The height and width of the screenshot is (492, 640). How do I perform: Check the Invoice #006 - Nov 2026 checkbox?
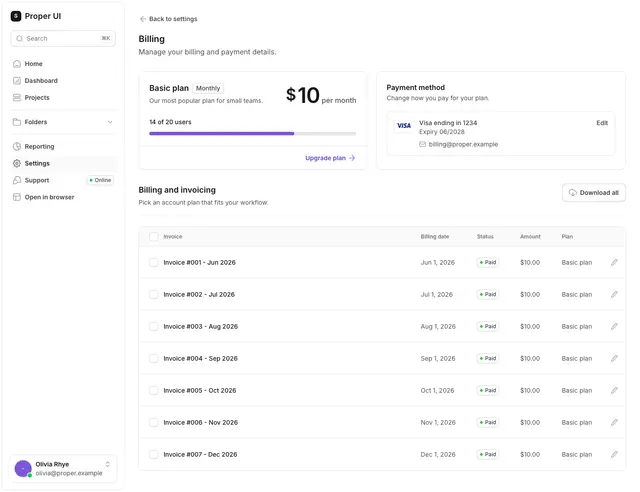pyautogui.click(x=153, y=422)
